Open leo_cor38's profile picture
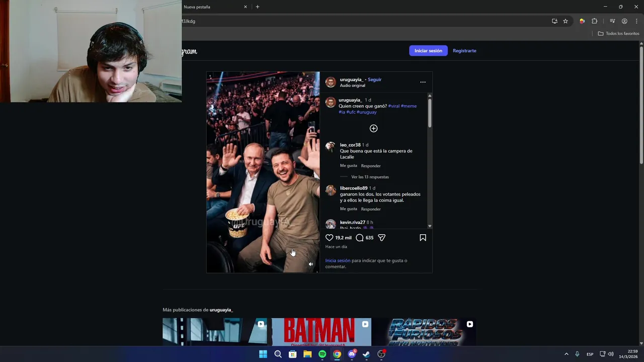 click(x=331, y=146)
